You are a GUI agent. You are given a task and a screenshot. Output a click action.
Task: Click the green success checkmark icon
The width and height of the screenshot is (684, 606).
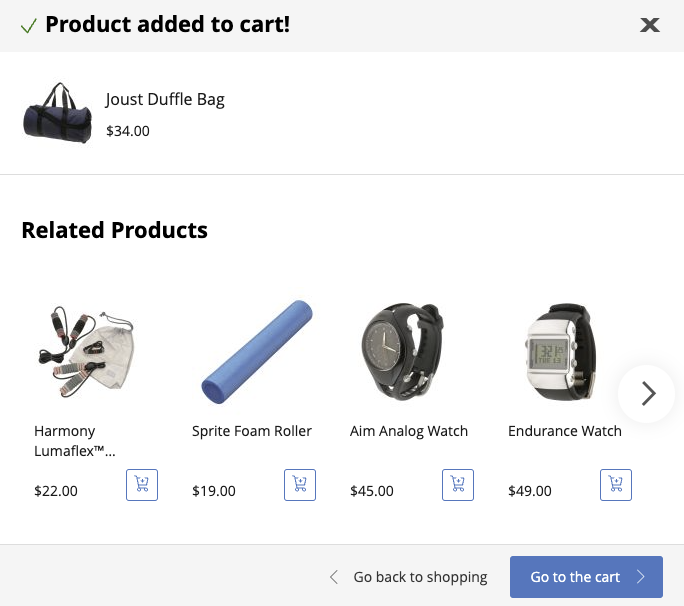(x=29, y=25)
